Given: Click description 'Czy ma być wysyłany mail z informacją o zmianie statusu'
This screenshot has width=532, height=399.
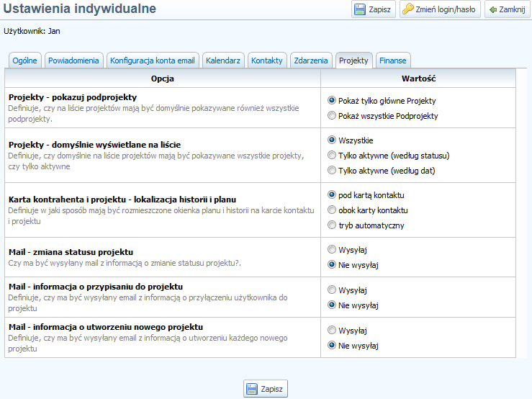Looking at the screenshot, I should pos(125,263).
